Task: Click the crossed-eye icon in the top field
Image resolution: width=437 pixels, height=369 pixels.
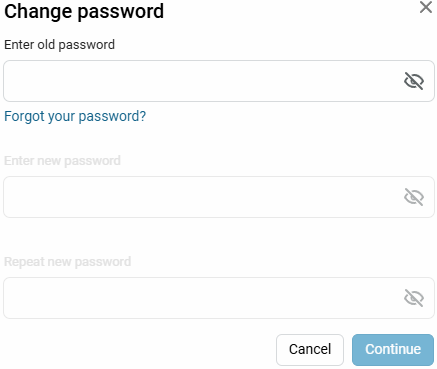Action: pyautogui.click(x=414, y=81)
